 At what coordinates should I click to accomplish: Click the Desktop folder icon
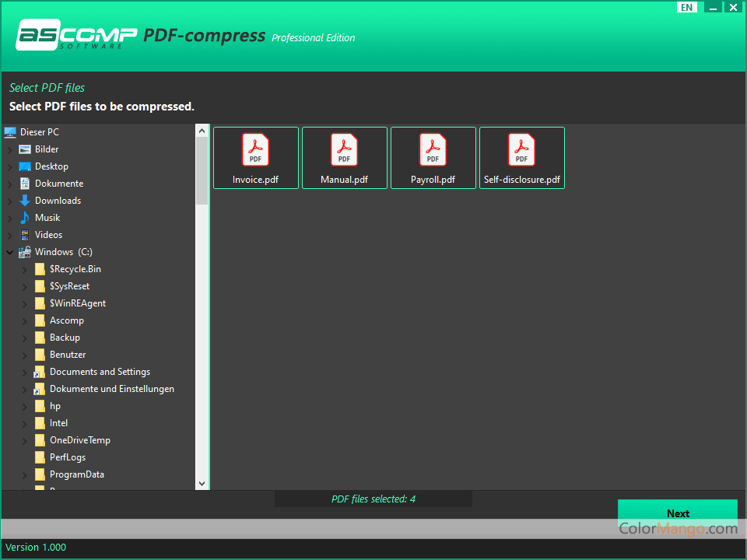25,166
